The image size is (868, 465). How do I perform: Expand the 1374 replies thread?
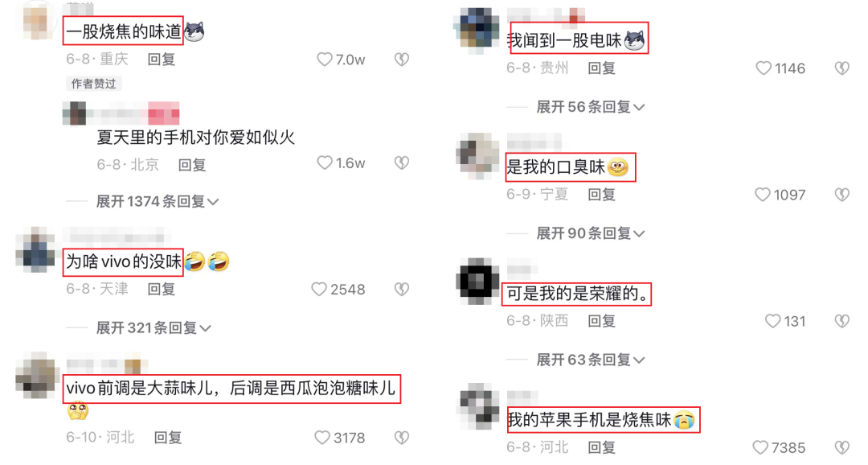(158, 201)
